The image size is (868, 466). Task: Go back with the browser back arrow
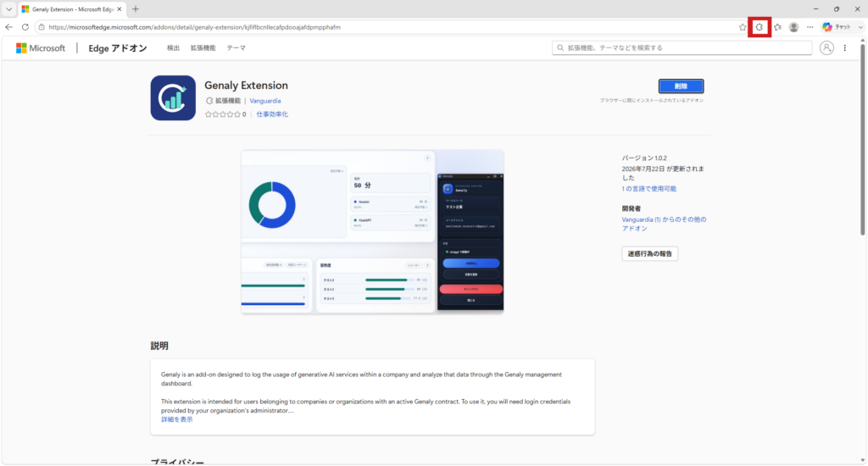click(x=8, y=27)
